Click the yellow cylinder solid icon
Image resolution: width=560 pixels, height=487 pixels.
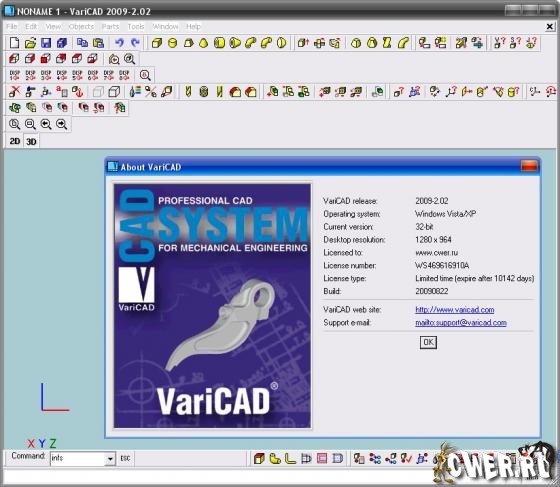point(172,43)
